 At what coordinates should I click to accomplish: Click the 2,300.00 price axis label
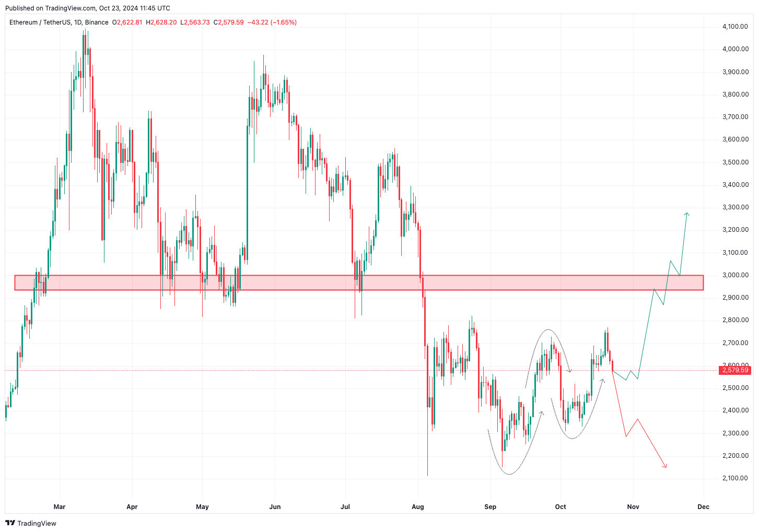pyautogui.click(x=735, y=433)
